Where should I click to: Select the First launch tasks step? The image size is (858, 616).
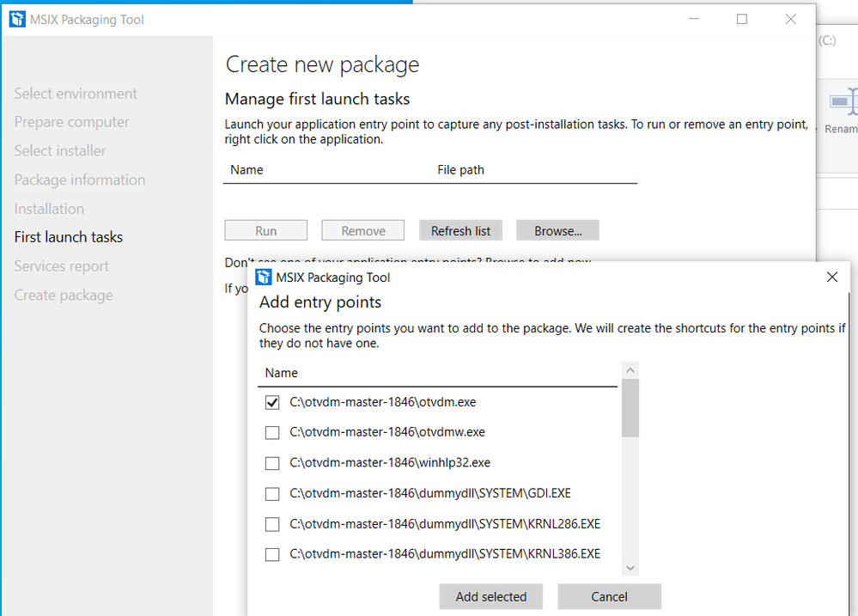(69, 237)
